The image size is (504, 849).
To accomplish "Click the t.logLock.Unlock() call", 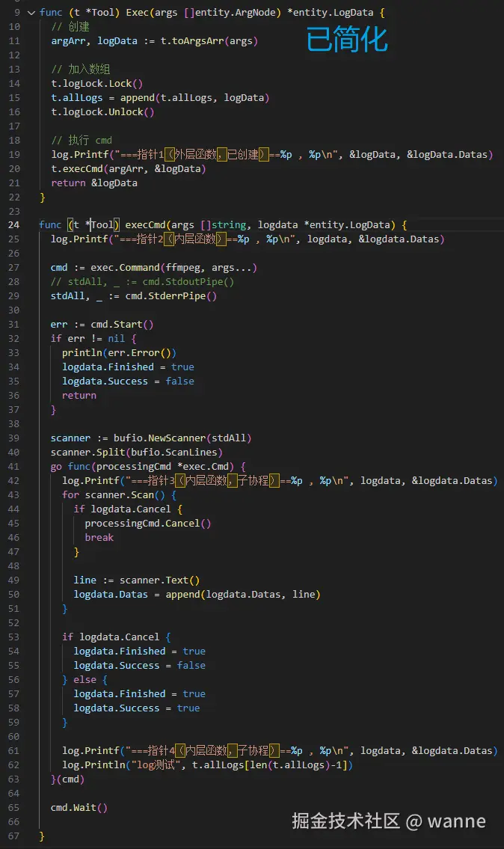I will pyautogui.click(x=102, y=112).
